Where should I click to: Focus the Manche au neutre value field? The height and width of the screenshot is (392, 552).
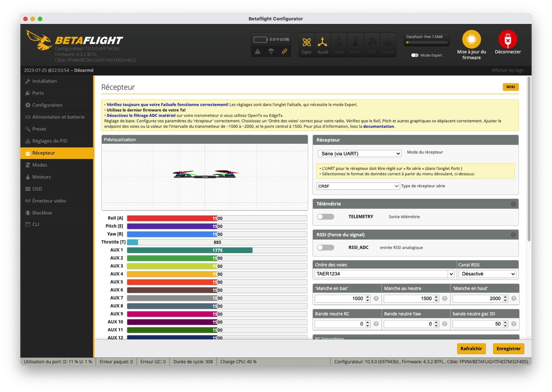tap(411, 299)
